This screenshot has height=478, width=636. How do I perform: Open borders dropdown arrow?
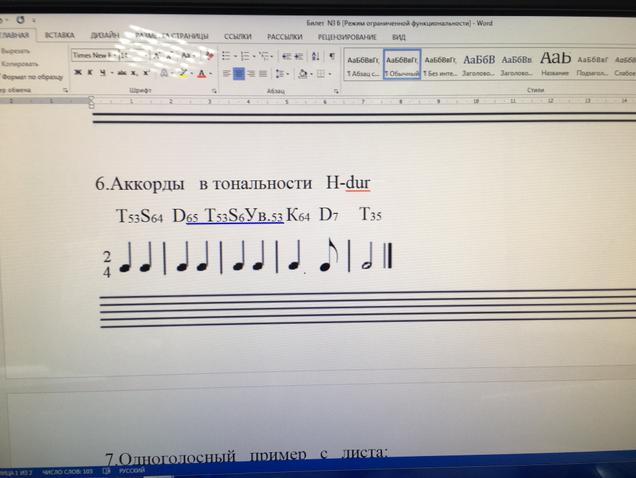(329, 74)
